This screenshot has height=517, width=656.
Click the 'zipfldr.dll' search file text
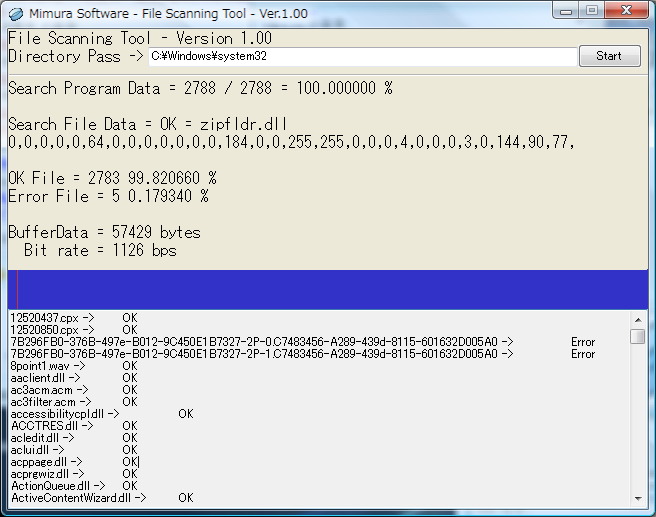coord(243,124)
